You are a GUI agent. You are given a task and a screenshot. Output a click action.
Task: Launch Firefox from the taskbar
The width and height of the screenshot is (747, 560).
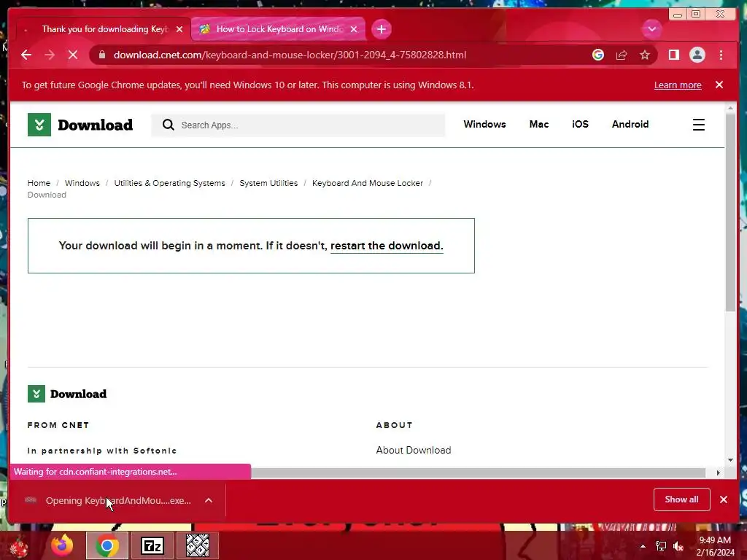coord(63,545)
